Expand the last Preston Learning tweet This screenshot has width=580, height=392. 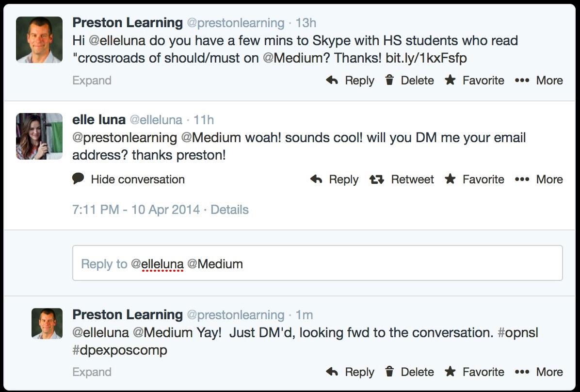92,372
